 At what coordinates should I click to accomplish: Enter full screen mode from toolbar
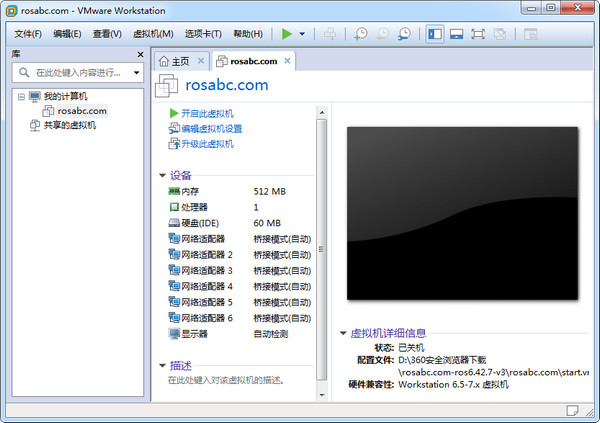[478, 34]
